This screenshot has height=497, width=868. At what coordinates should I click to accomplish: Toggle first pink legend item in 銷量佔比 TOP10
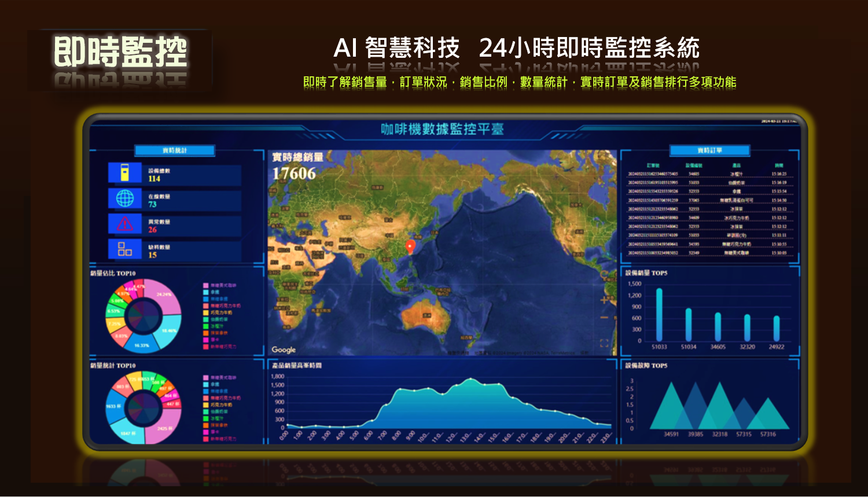pyautogui.click(x=206, y=285)
